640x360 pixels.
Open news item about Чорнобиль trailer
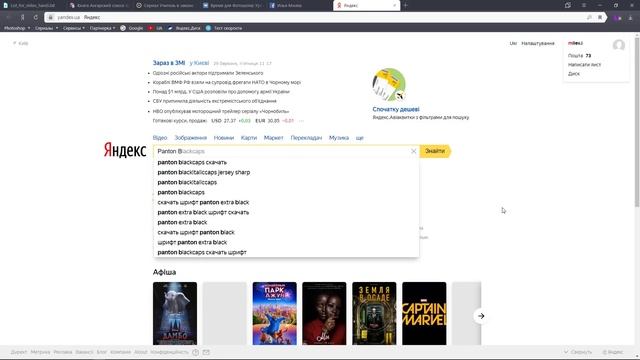pyautogui.click(x=221, y=111)
